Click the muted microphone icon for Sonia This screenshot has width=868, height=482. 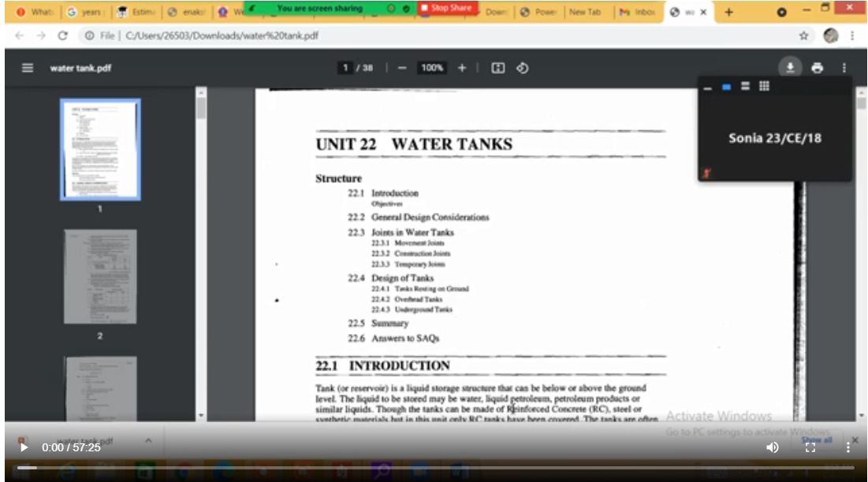tap(707, 173)
